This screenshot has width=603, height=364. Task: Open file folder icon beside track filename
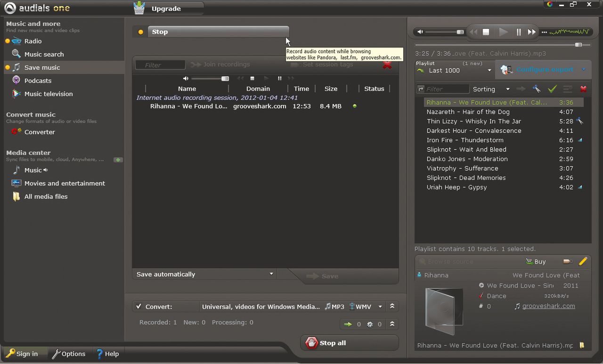point(582,345)
